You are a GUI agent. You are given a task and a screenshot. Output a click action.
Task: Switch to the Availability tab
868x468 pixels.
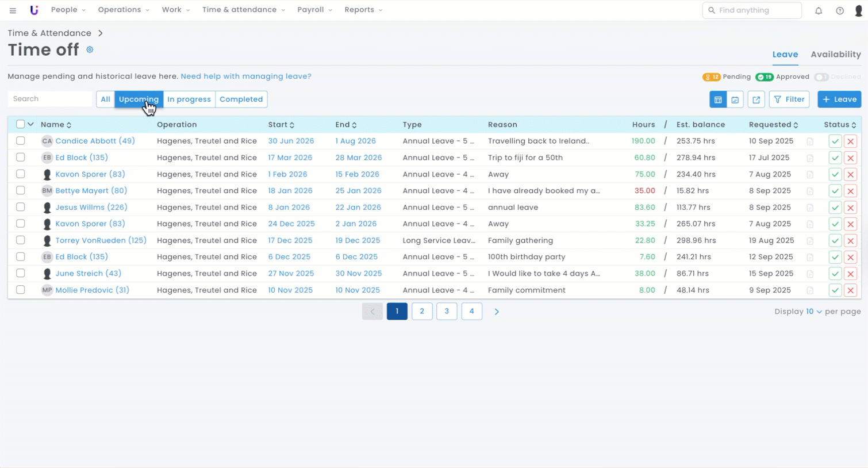[x=835, y=55]
